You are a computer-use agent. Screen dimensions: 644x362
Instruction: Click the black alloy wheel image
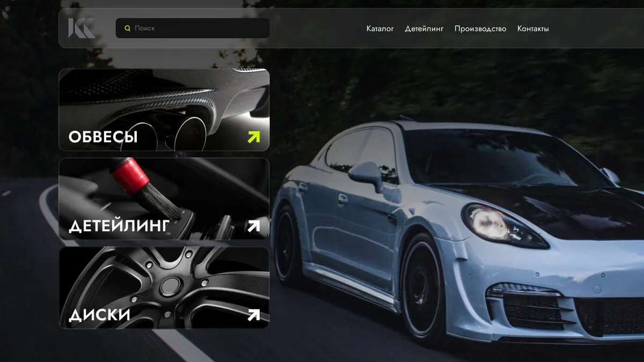164,287
